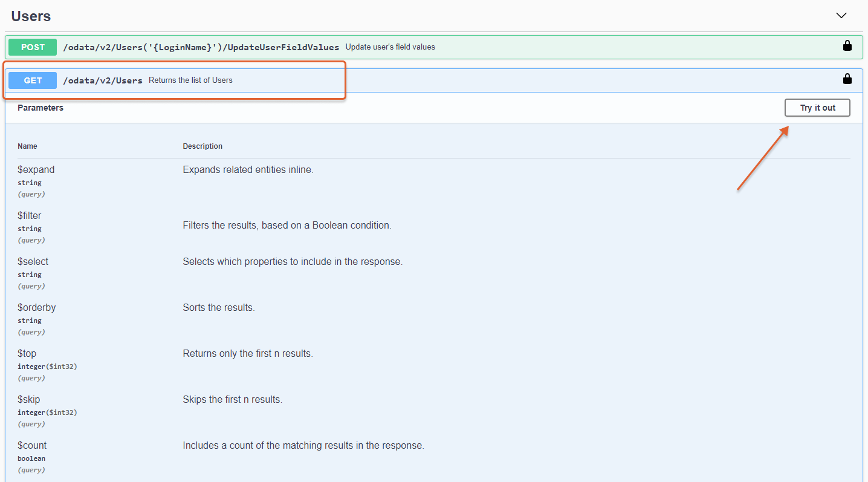Select the $expand parameter name
868x482 pixels.
tap(36, 170)
